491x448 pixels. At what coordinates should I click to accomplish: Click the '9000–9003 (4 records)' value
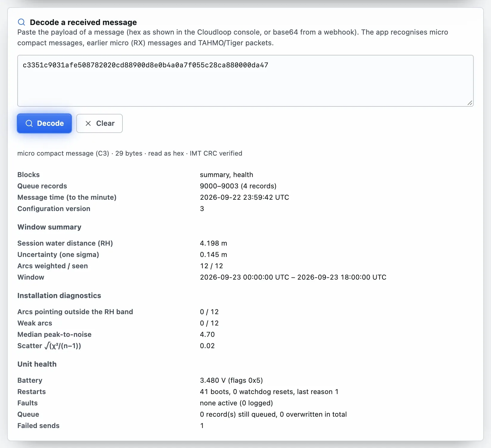coord(238,186)
